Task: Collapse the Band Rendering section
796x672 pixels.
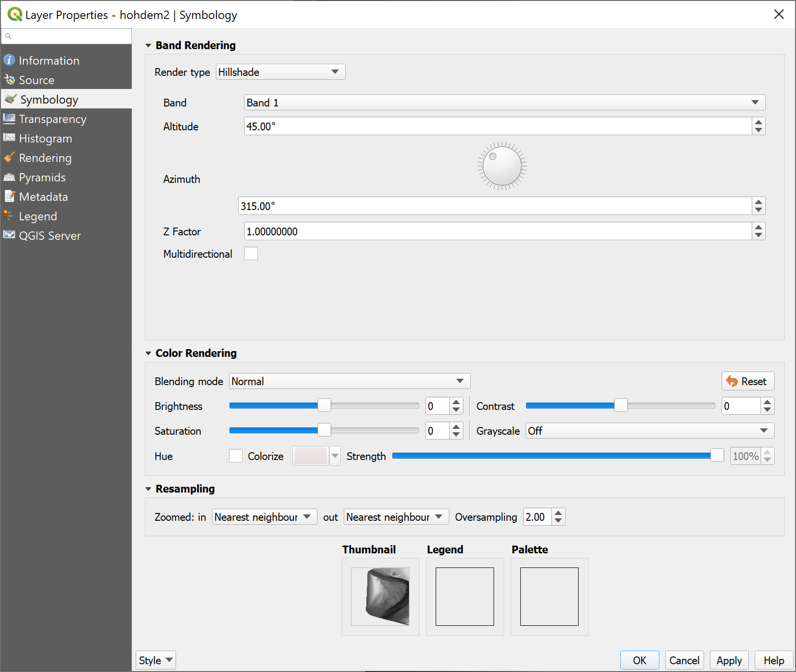Action: 148,46
